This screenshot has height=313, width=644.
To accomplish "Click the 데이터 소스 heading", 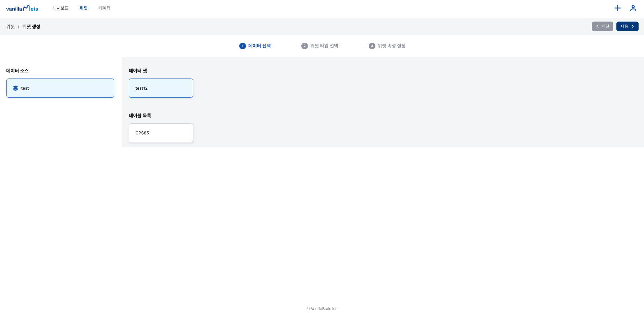I will tap(17, 71).
